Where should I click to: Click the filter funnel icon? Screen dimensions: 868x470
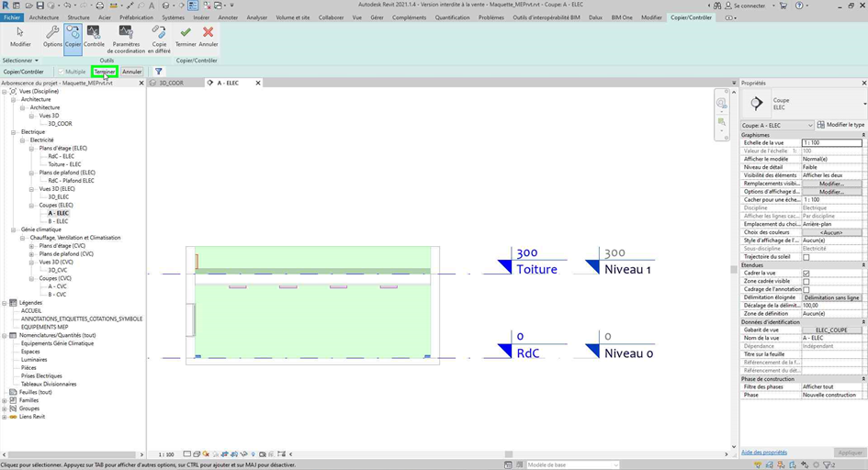(x=158, y=72)
